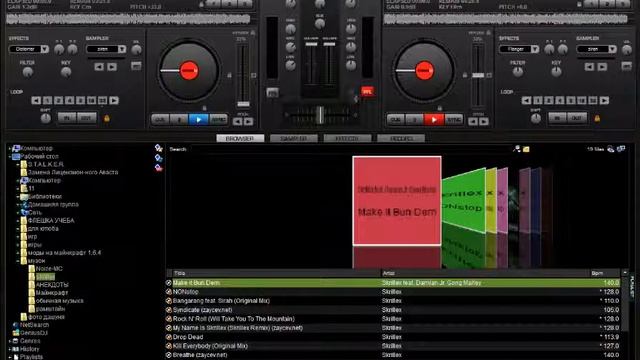Expand the S.T.A.L.K.E.R. folder
Viewport: 640px width, 360px height.
tap(18, 164)
